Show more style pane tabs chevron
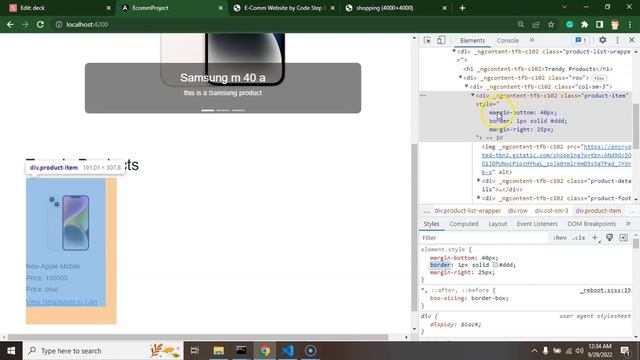640x360 pixels. [628, 223]
